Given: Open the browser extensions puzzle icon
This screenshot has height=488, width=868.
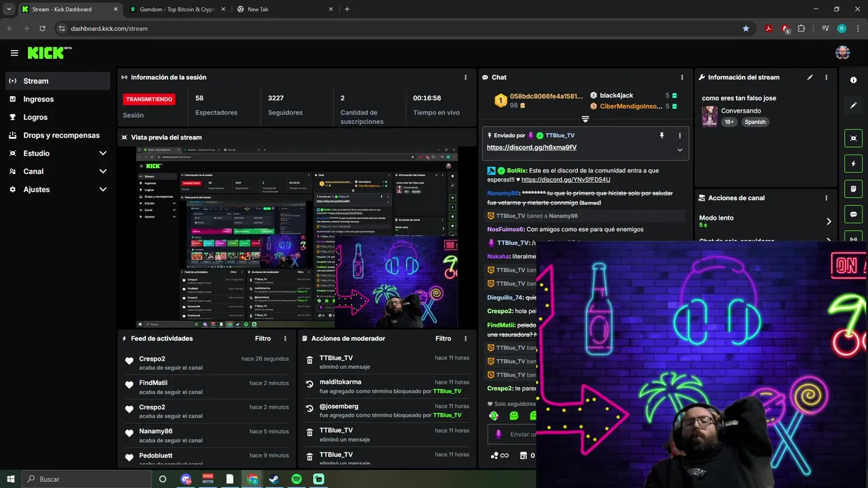Looking at the screenshot, I should [802, 28].
